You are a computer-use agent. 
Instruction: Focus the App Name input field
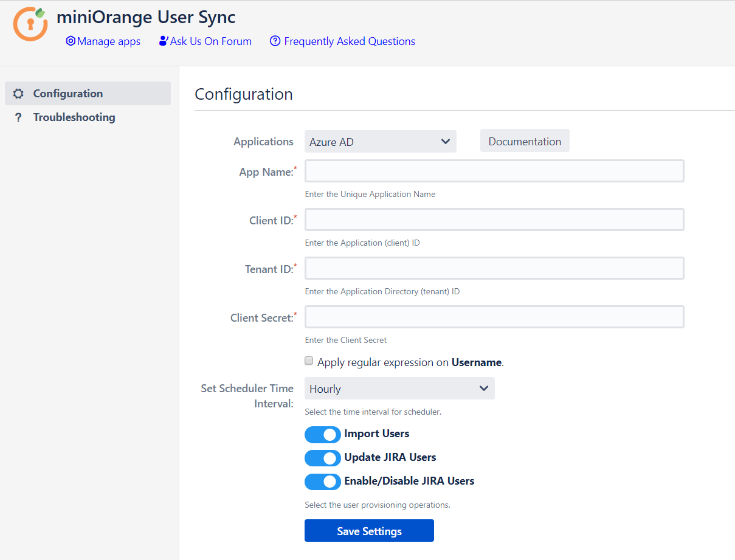tap(494, 171)
